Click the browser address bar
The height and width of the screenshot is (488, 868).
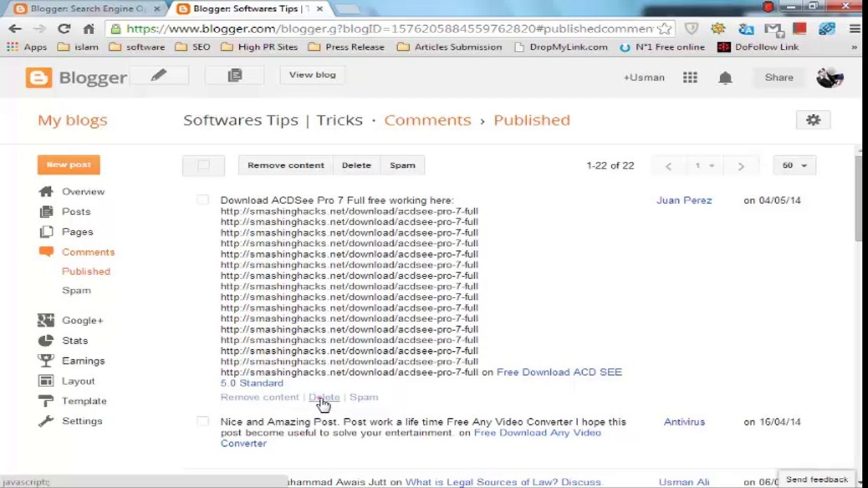(389, 28)
